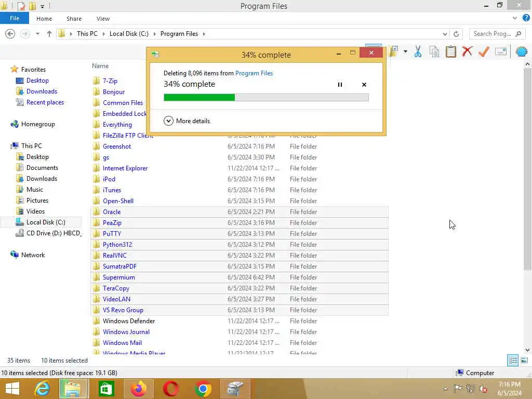Click the Paste clipboard toolbar icon
The width and height of the screenshot is (532, 399).
(450, 51)
